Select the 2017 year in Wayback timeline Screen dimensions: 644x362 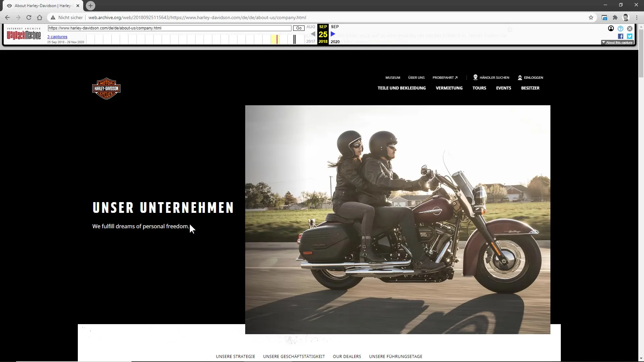tap(311, 42)
